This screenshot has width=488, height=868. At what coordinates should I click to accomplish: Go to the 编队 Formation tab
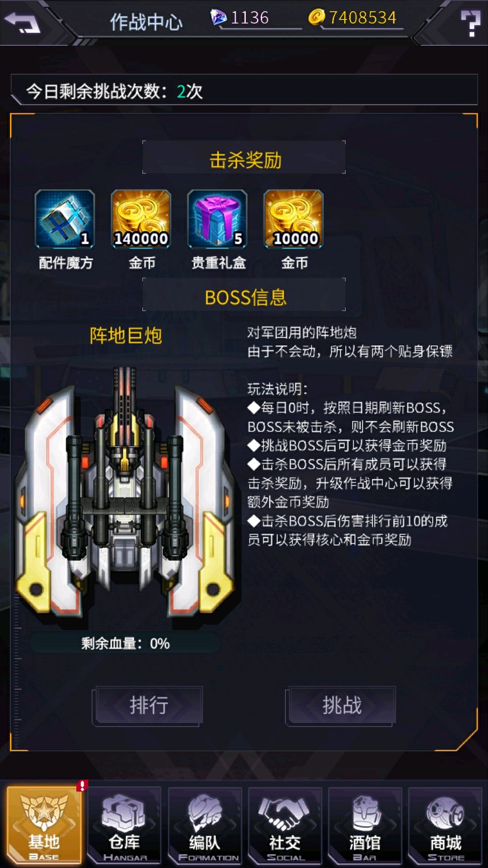coord(205,826)
